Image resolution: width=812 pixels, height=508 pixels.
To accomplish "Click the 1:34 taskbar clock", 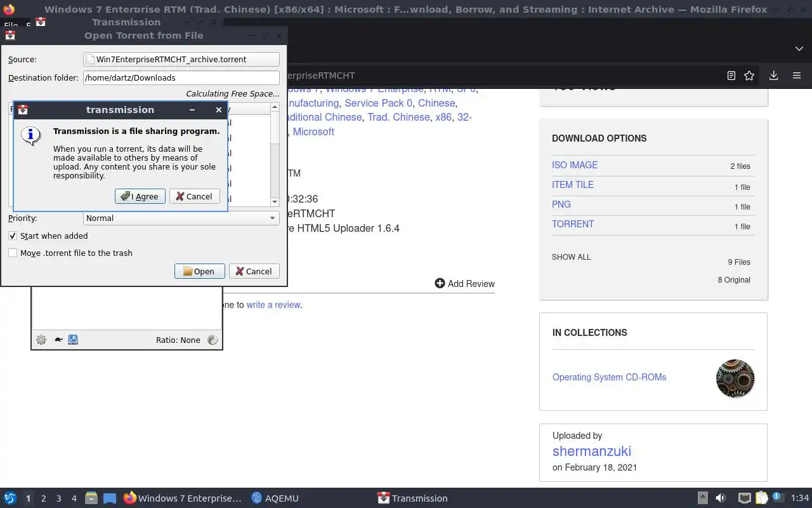I will point(800,498).
